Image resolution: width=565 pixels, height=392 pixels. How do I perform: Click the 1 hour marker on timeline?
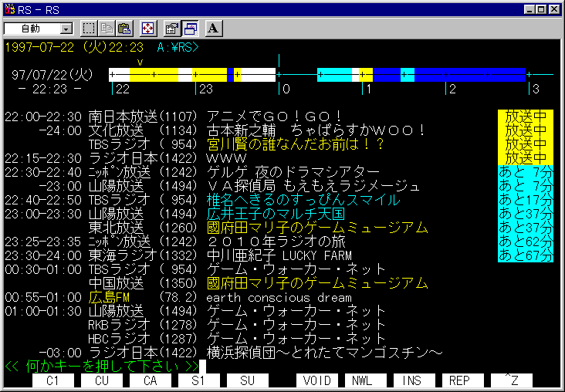[x=369, y=89]
